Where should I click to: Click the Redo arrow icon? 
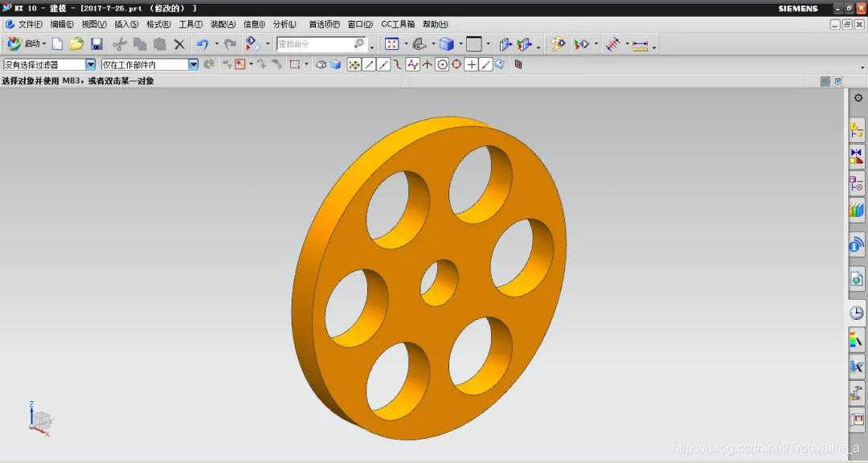[231, 43]
